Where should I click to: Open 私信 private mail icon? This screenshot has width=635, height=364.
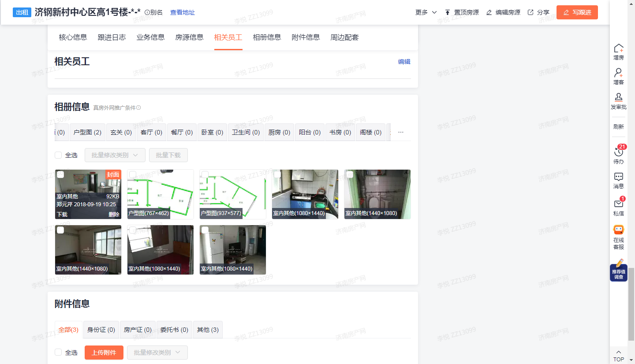[x=619, y=204]
